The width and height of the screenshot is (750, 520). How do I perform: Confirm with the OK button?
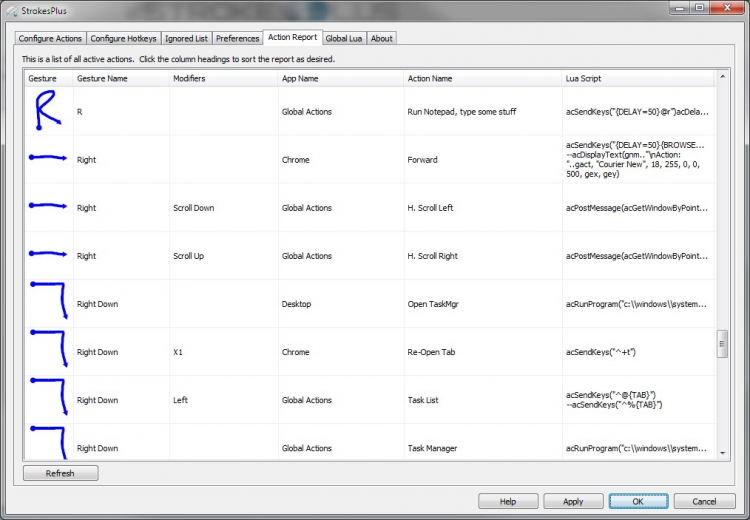[639, 501]
